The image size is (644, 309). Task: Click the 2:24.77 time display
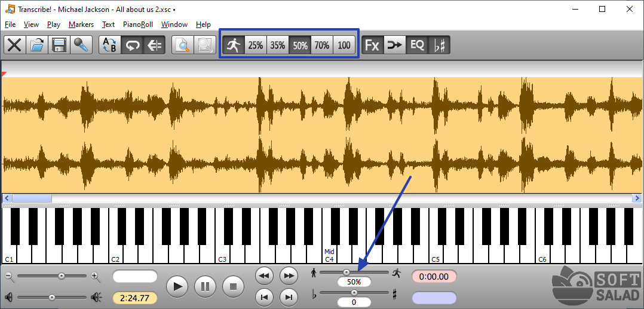coord(135,298)
